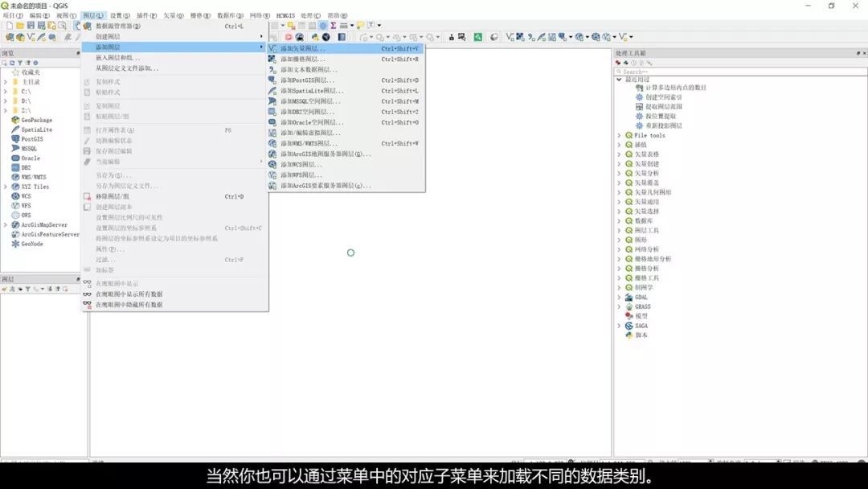Screen dimensions: 868x489
Task: Click 添加ArcGIS地图服务器图层 entry
Action: click(x=346, y=154)
